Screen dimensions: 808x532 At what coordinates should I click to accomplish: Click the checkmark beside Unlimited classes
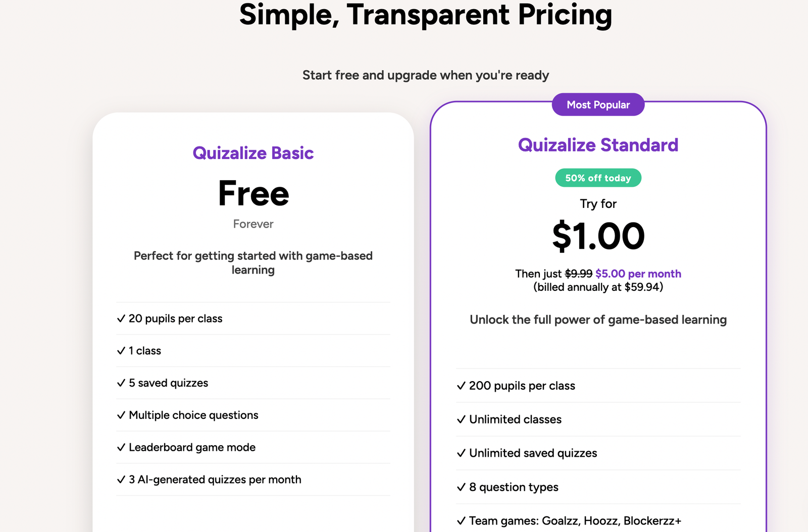[x=461, y=419]
